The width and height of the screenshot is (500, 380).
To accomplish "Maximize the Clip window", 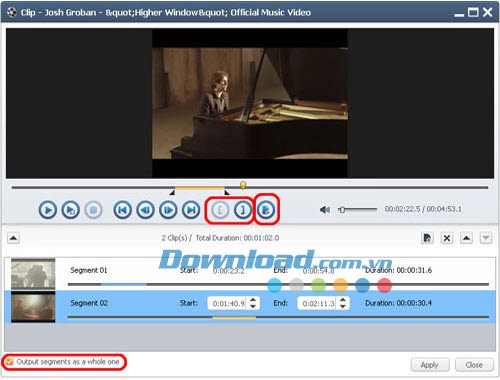I will click(473, 12).
